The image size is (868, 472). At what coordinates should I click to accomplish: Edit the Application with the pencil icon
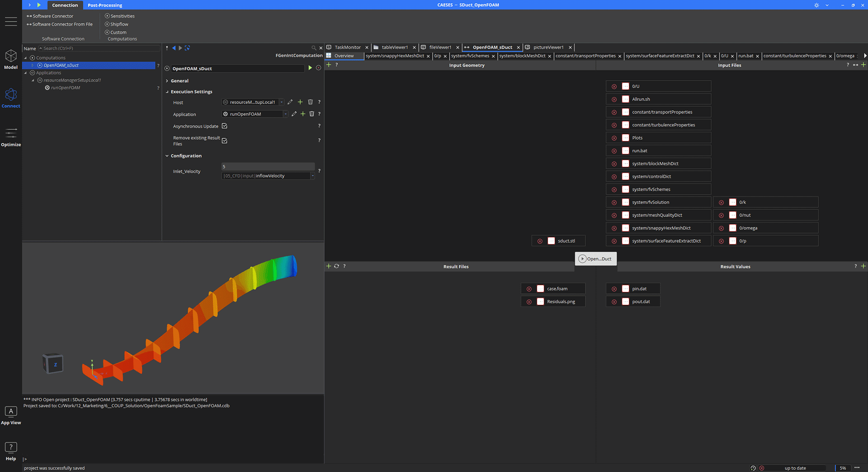pos(294,114)
